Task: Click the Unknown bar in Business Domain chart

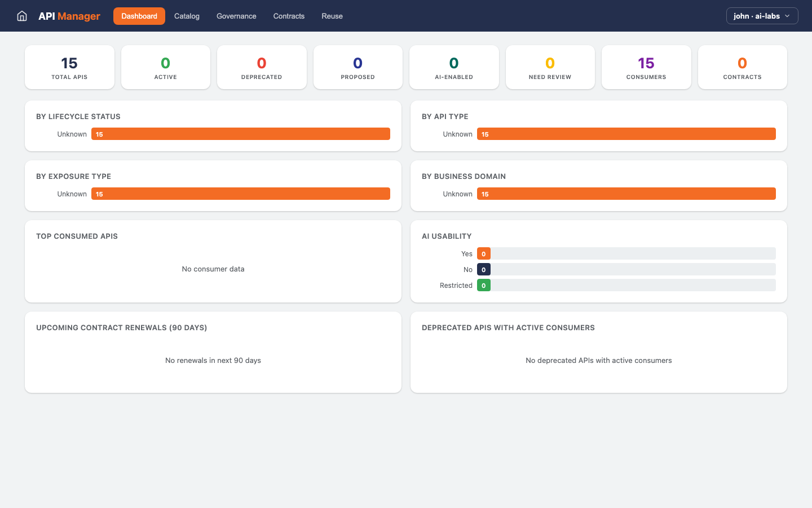Action: coord(626,194)
